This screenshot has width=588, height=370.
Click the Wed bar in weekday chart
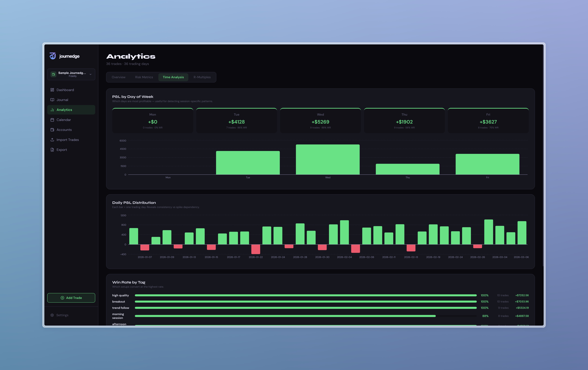(328, 160)
